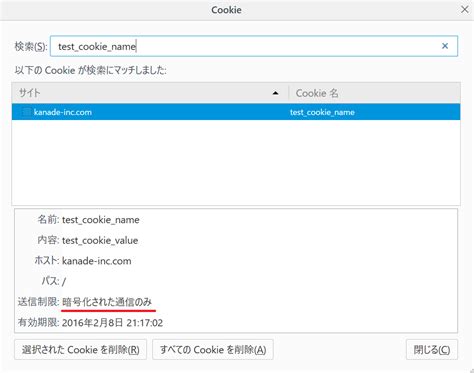Select the ホスト value kanade-inc.com
Image resolution: width=474 pixels, height=373 pixels.
(97, 261)
